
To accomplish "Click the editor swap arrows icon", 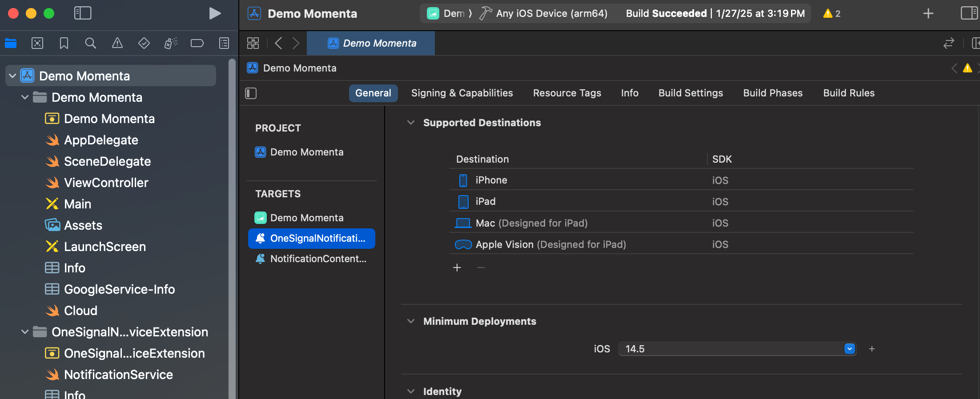I will (x=948, y=43).
